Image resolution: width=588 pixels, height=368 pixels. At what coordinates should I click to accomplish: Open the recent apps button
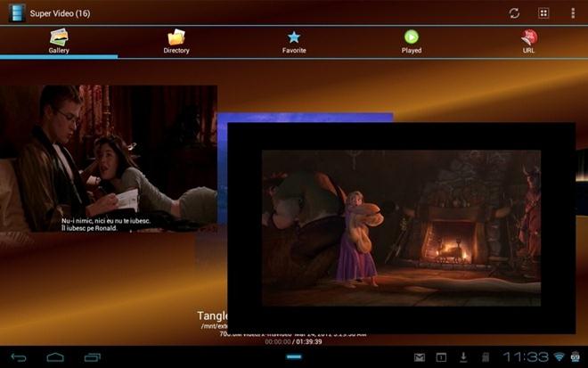pos(93,357)
